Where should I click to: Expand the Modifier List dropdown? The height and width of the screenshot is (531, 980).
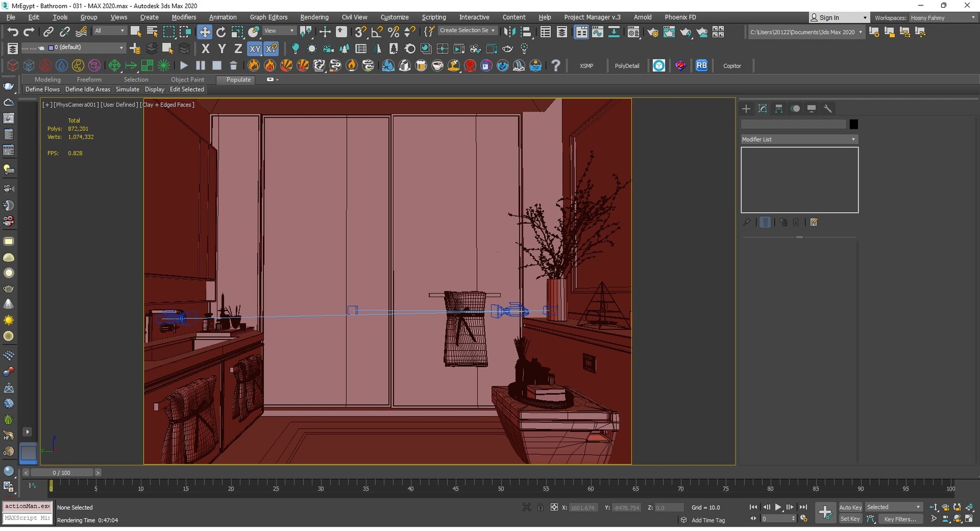point(799,139)
